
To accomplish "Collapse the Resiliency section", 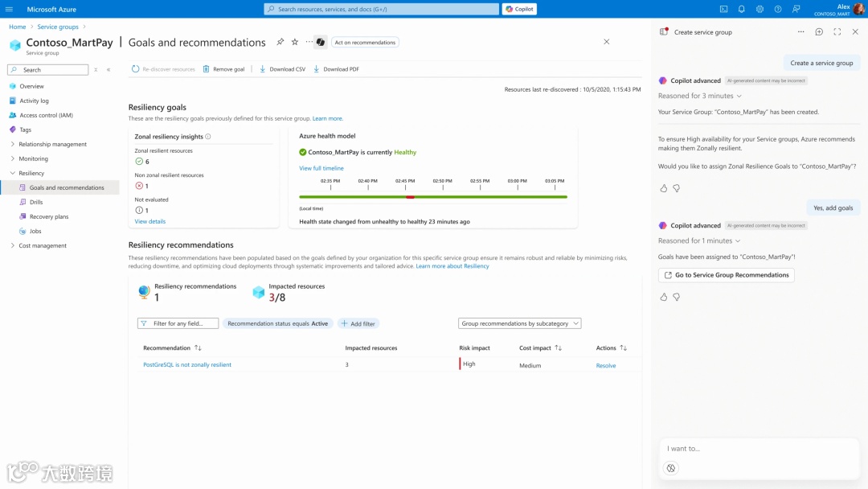I will (x=13, y=173).
